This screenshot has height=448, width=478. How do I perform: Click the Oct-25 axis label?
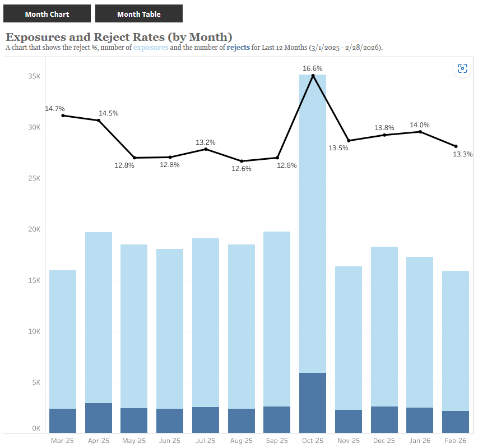point(312,441)
